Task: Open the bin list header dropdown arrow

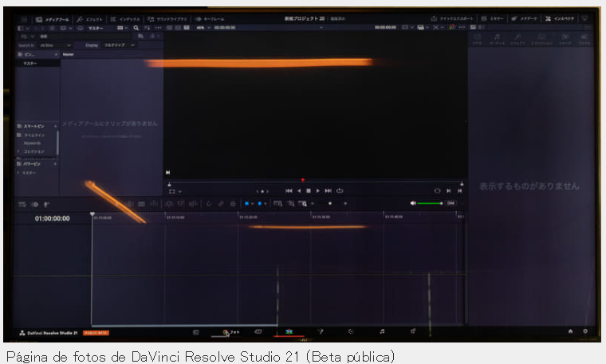Action: coord(56,54)
